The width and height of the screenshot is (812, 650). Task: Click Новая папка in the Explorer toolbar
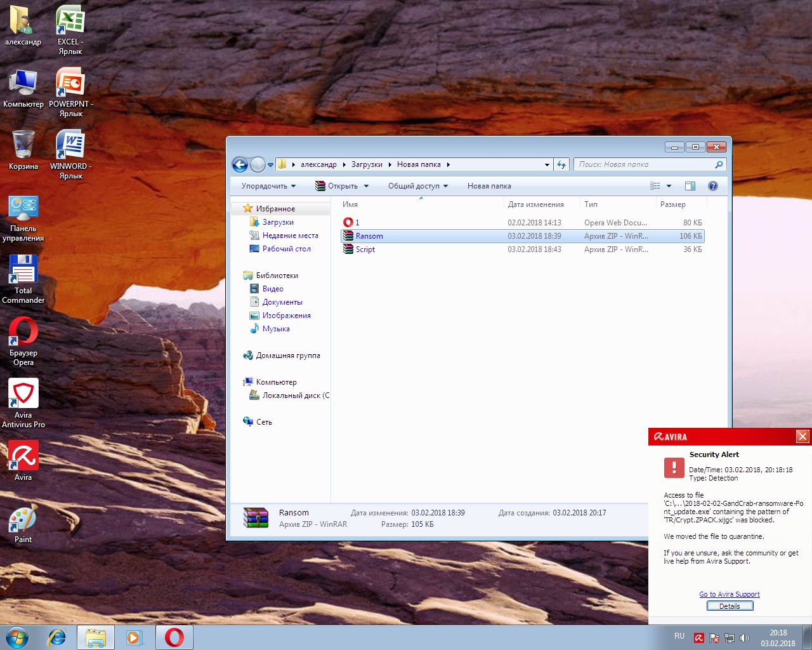489,186
